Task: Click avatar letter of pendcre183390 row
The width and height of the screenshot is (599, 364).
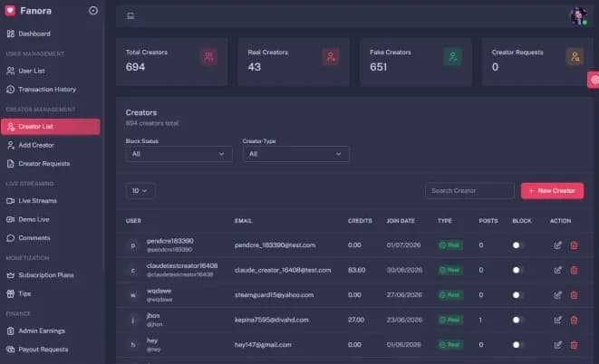Action: click(x=133, y=245)
